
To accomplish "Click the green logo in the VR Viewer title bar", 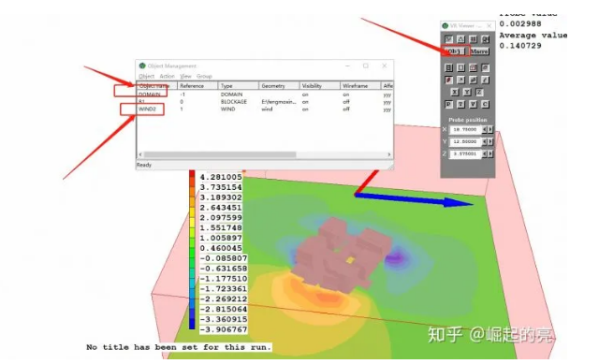I will [446, 25].
